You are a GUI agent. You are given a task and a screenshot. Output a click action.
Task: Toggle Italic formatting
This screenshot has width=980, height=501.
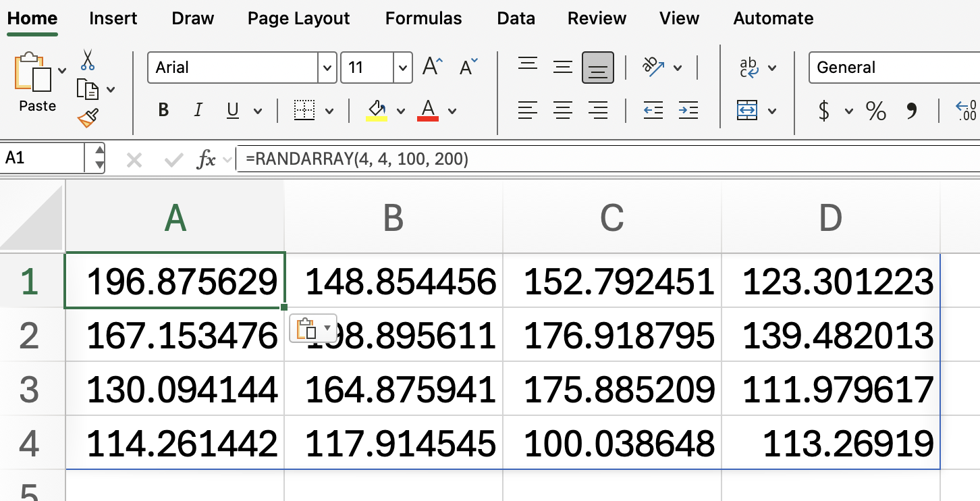click(198, 110)
